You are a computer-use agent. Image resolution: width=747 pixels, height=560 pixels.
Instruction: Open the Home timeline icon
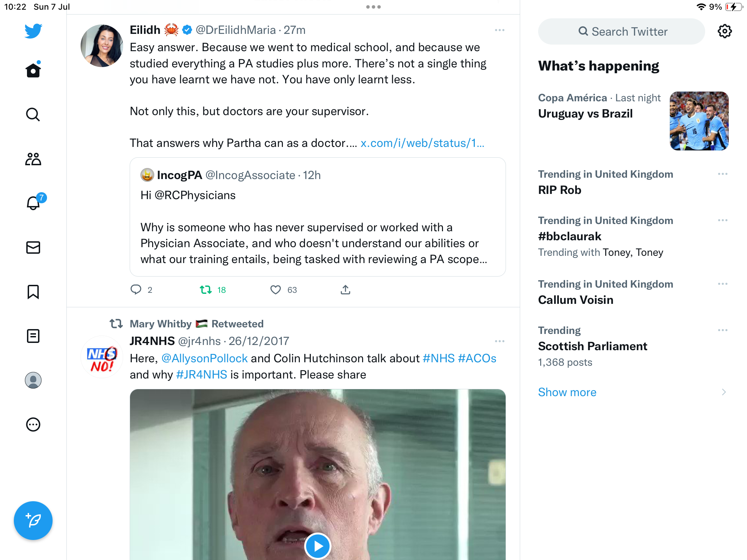pyautogui.click(x=33, y=71)
